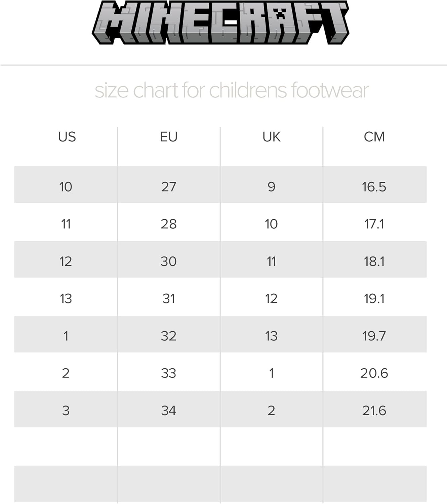This screenshot has height=504, width=447.
Task: Click EU size 32 cell
Action: pyautogui.click(x=169, y=336)
